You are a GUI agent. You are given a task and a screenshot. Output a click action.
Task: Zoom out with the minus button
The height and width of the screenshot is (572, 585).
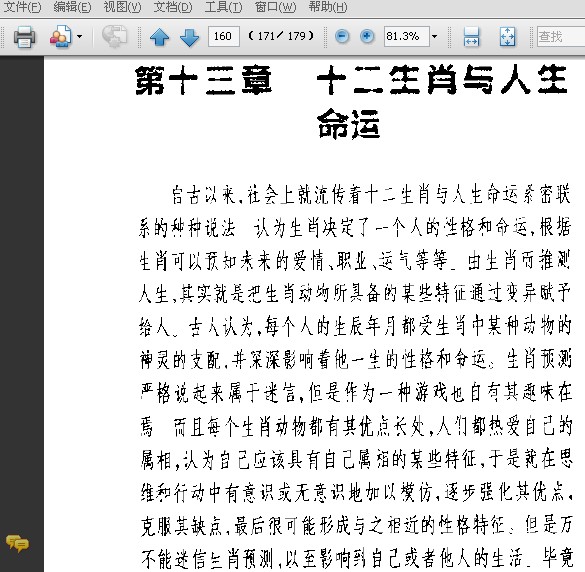pyautogui.click(x=342, y=36)
